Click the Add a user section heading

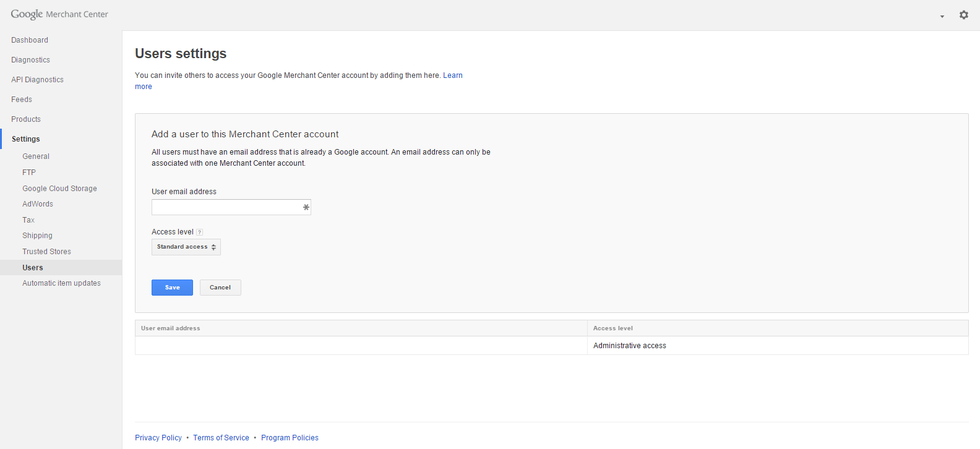(245, 134)
